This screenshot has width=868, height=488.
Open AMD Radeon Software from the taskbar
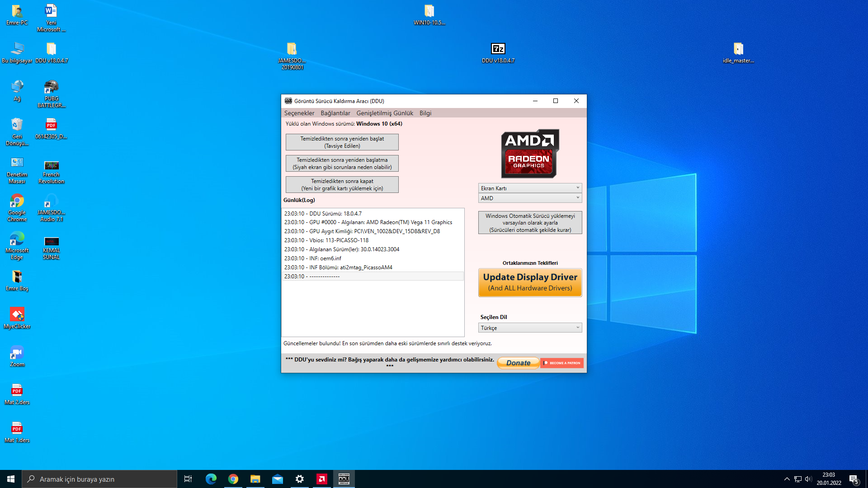[x=321, y=479]
